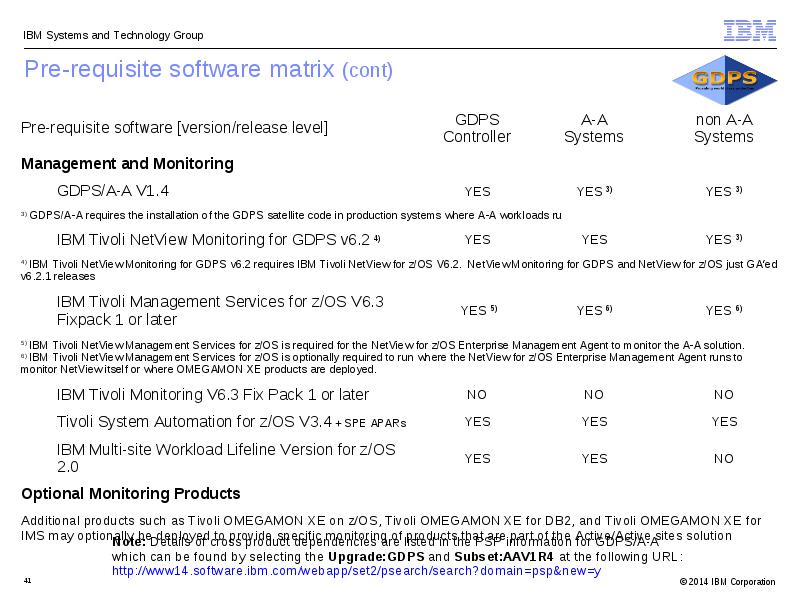Click A-A Systems NO cell for Tivoli Monitoring V6.3

(x=594, y=395)
